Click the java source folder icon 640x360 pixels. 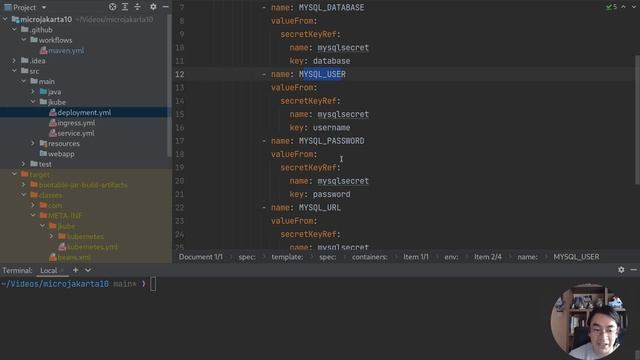43,91
